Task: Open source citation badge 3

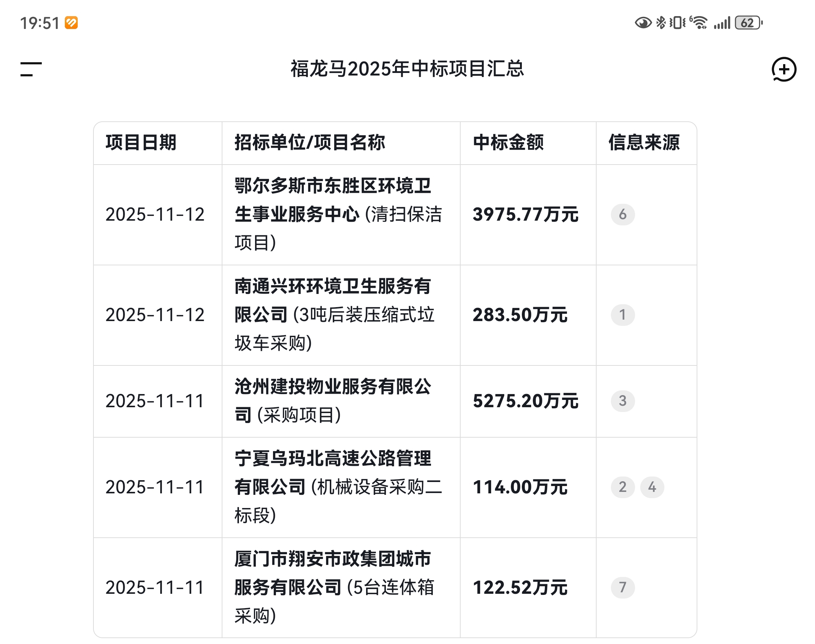Action: (622, 401)
